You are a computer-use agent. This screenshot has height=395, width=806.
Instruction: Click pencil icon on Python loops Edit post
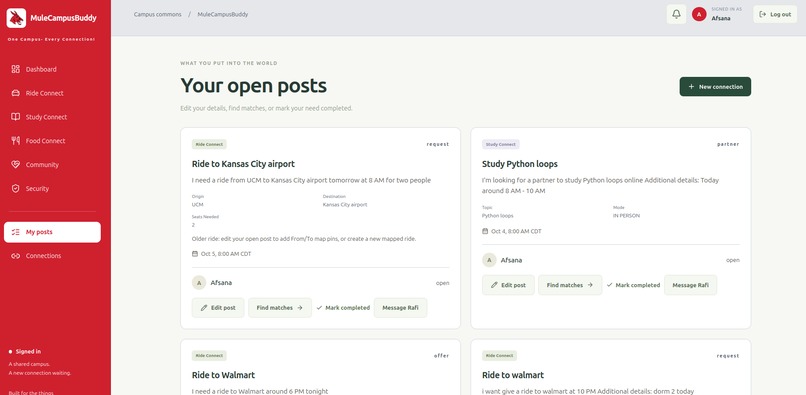[494, 285]
